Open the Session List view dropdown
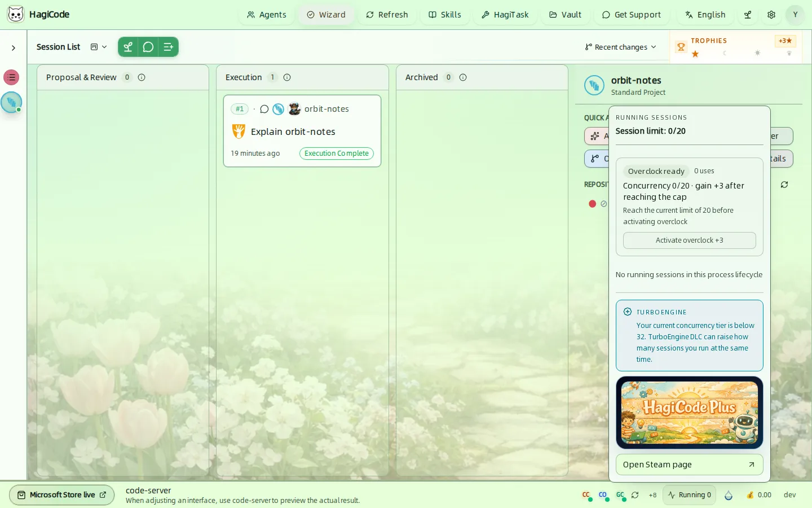The image size is (812, 508). [x=99, y=47]
